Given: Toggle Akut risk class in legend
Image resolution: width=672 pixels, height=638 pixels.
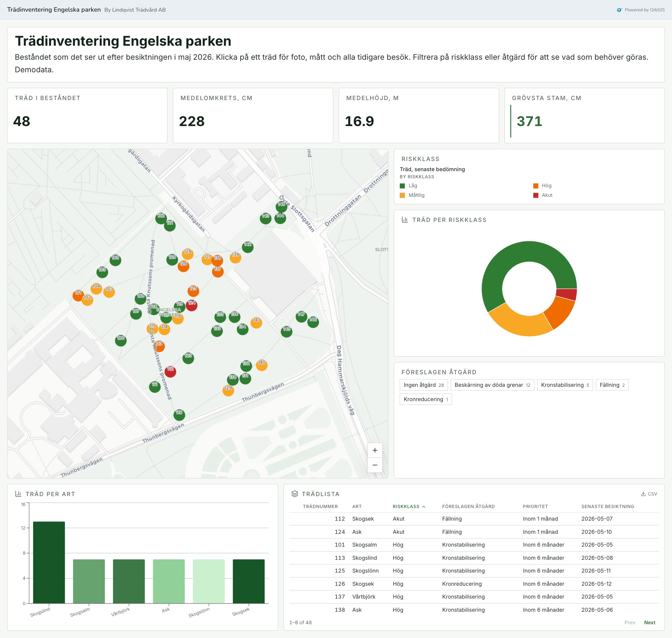Looking at the screenshot, I should (543, 195).
